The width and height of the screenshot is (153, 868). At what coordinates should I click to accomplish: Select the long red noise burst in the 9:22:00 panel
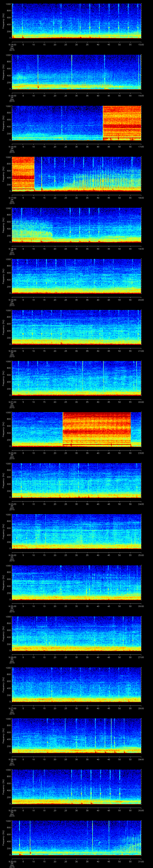[x=97, y=429]
